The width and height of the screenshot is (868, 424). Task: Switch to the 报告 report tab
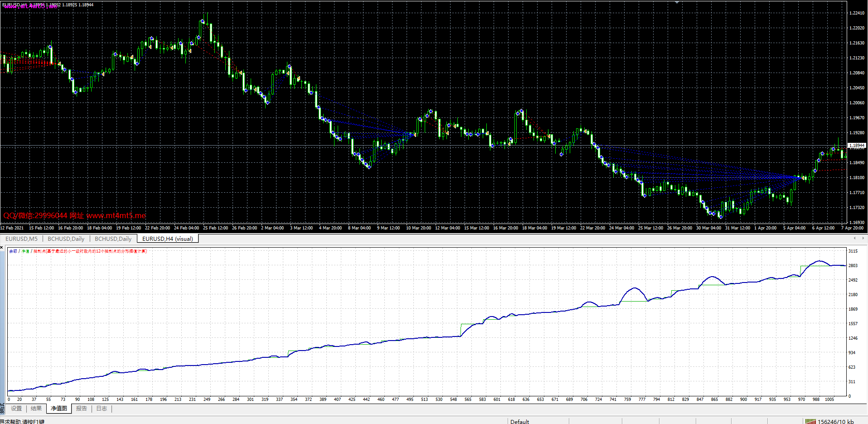(82, 409)
